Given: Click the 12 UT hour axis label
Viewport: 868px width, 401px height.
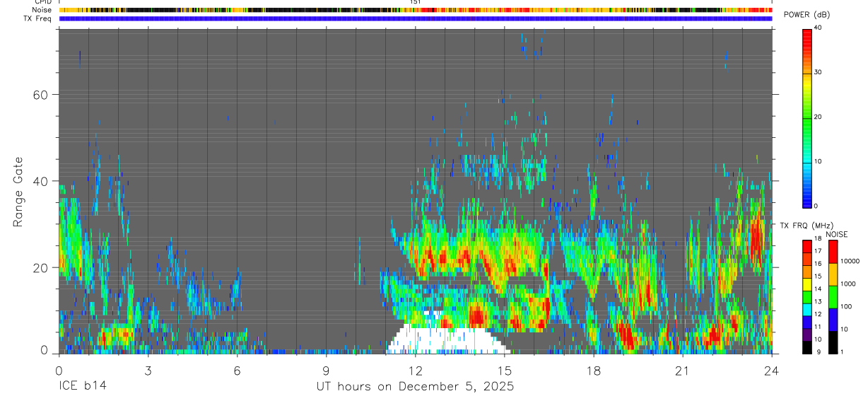Looking at the screenshot, I should [x=416, y=371].
